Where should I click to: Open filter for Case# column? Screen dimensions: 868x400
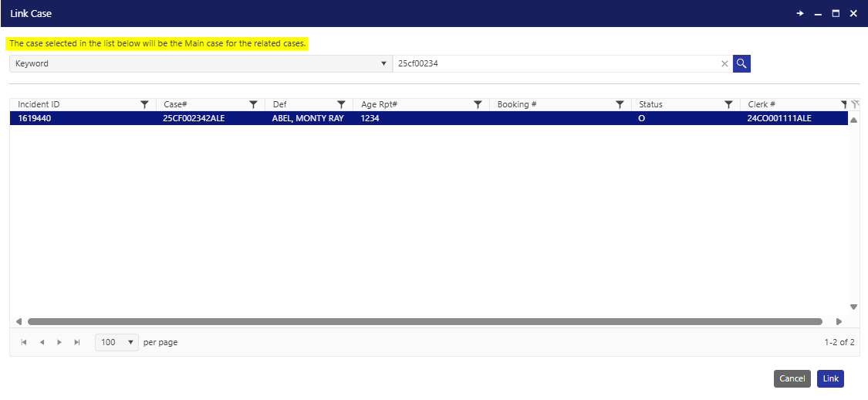(253, 104)
